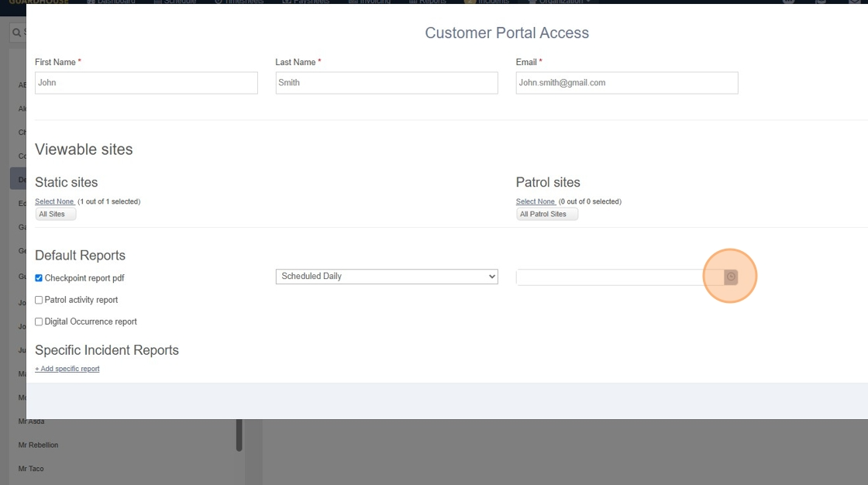Select Mr Taco in background list
The height and width of the screenshot is (485, 868).
(x=31, y=469)
